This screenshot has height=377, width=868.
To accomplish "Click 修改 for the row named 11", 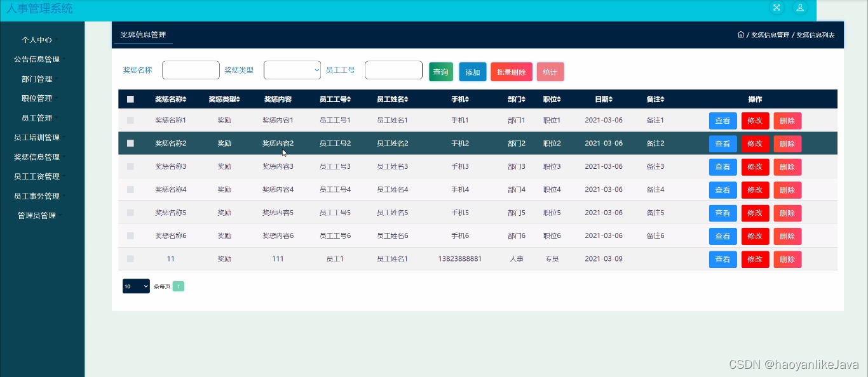I will (756, 259).
